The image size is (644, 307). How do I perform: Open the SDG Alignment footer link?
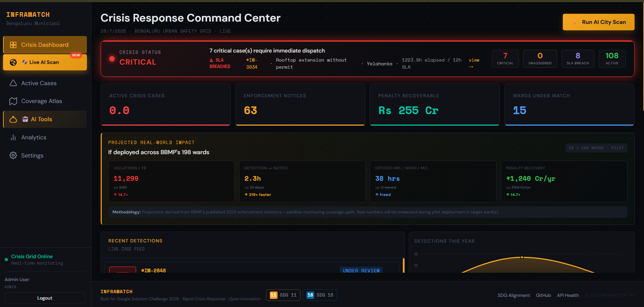(x=514, y=295)
